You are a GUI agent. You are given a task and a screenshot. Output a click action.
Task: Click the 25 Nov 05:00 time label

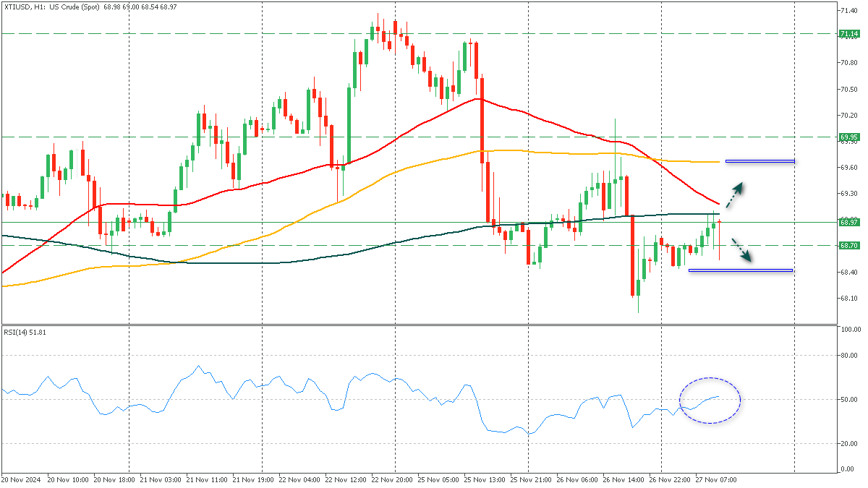(x=440, y=479)
